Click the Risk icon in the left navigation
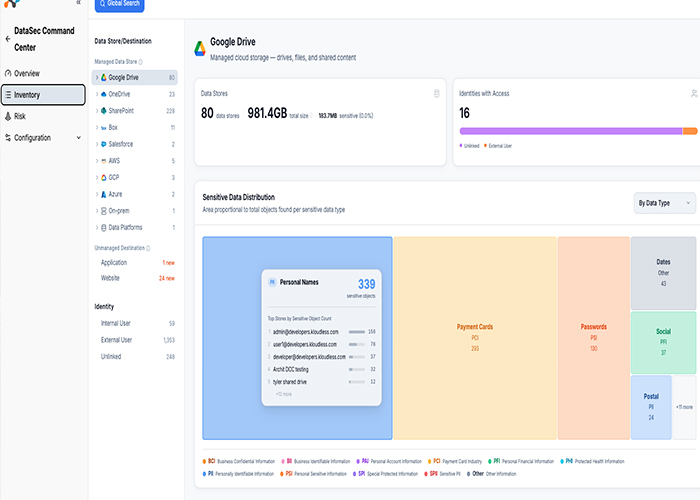The width and height of the screenshot is (700, 500). [x=8, y=117]
